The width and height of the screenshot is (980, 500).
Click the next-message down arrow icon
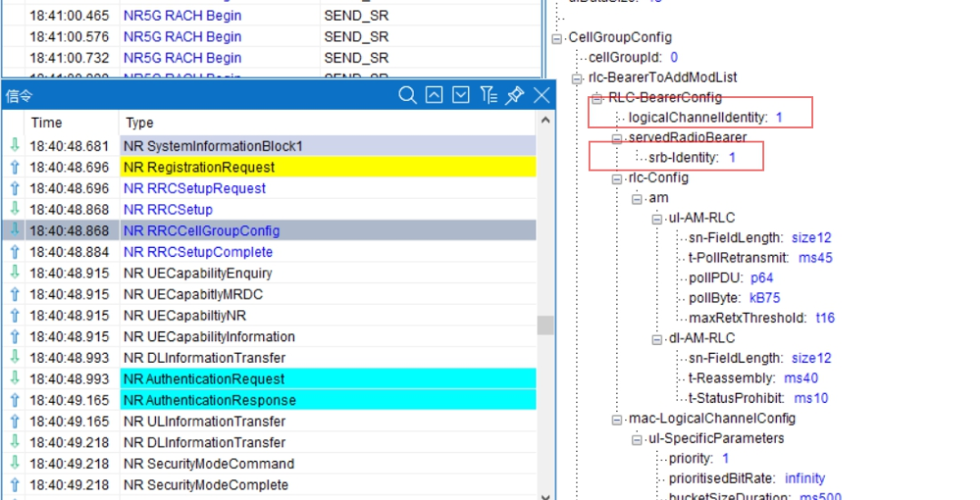(x=461, y=95)
